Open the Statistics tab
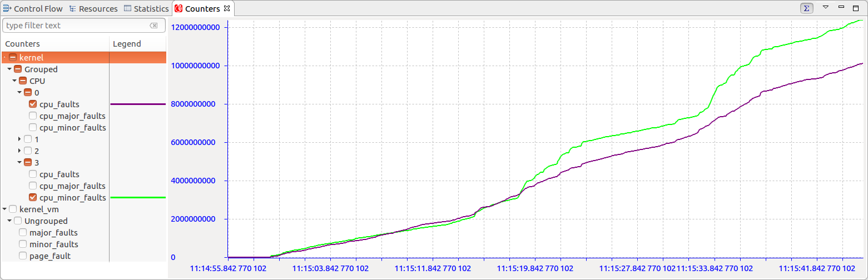 pyautogui.click(x=147, y=9)
